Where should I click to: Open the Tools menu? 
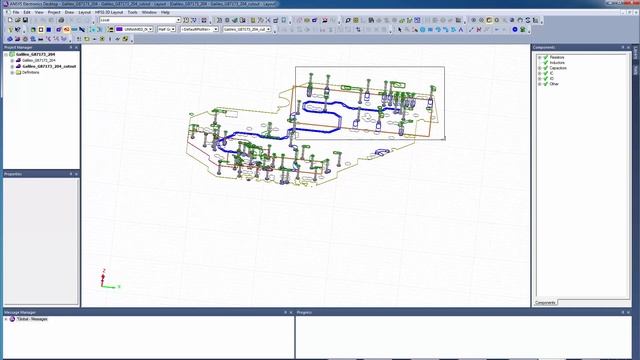[x=133, y=12]
